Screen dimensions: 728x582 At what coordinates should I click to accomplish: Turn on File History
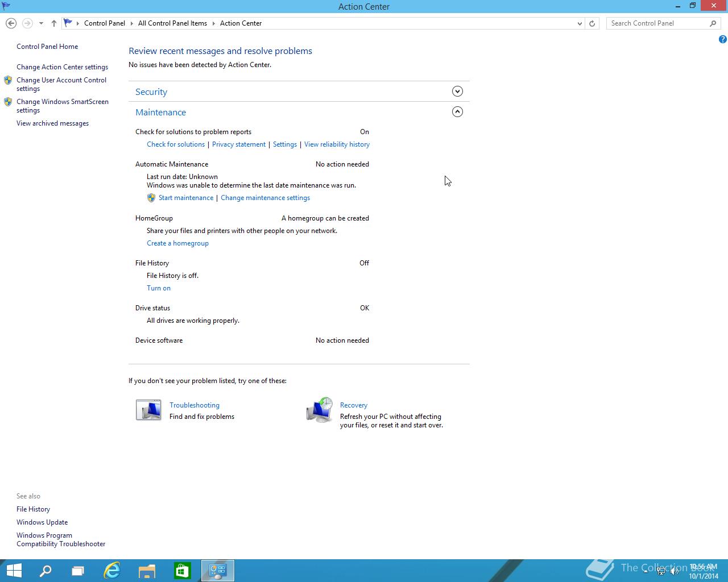[x=159, y=288]
